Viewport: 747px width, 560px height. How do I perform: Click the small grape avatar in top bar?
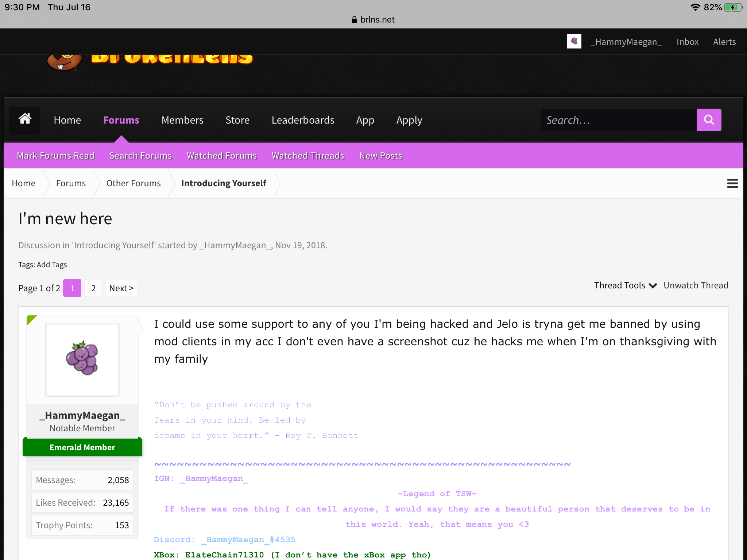574,41
